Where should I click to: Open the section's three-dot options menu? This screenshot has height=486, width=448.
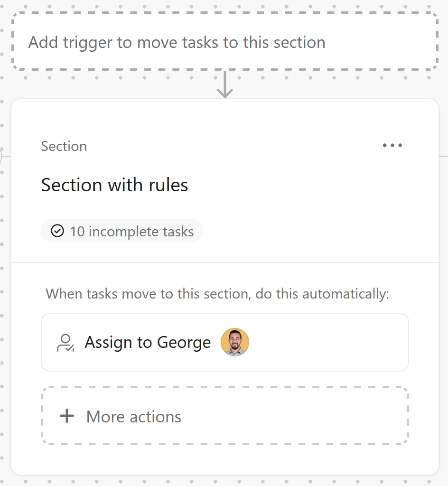point(392,145)
